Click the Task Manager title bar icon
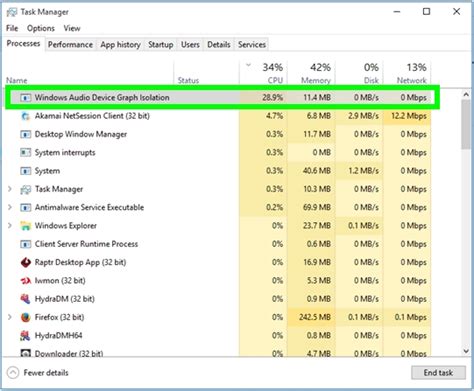474x391 pixels. click(12, 12)
